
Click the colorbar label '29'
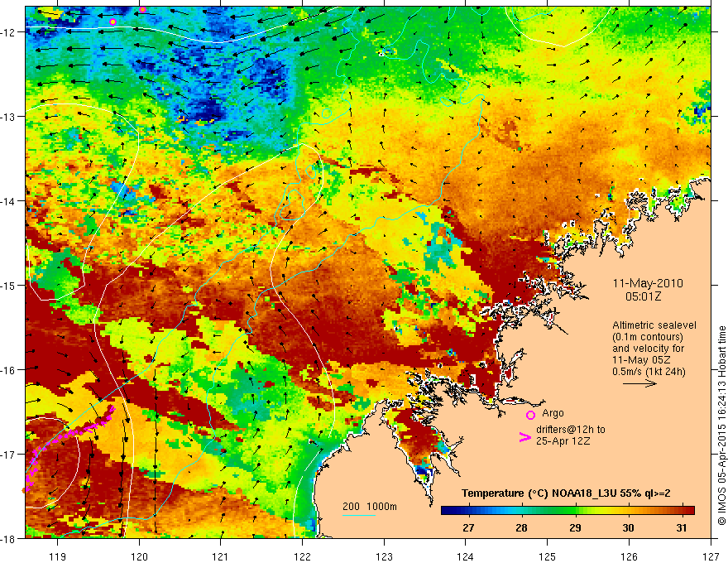[575, 527]
